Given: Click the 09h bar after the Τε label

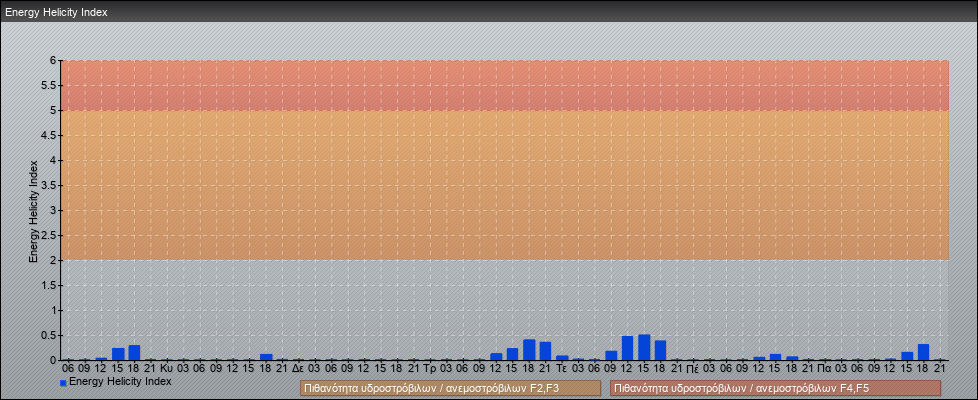Looking at the screenshot, I should click(611, 356).
